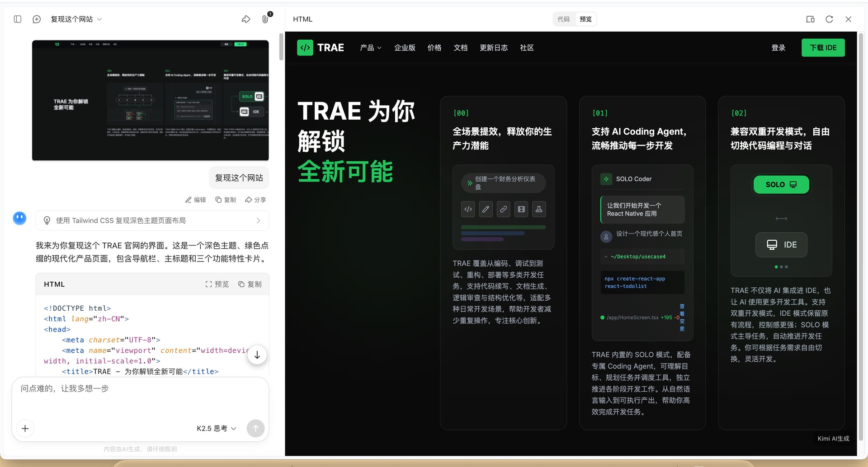This screenshot has height=467, width=868.
Task: Click the share arrow icon in the chat header
Action: pyautogui.click(x=246, y=19)
